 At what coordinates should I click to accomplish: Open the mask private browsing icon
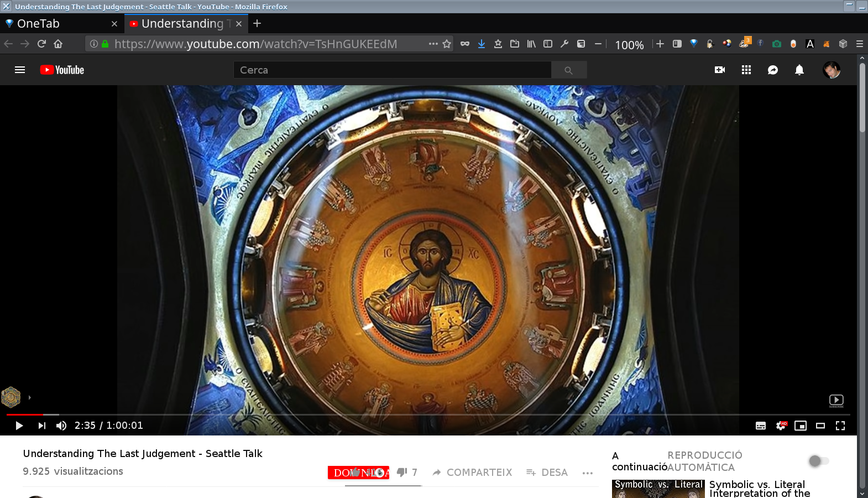tap(465, 44)
